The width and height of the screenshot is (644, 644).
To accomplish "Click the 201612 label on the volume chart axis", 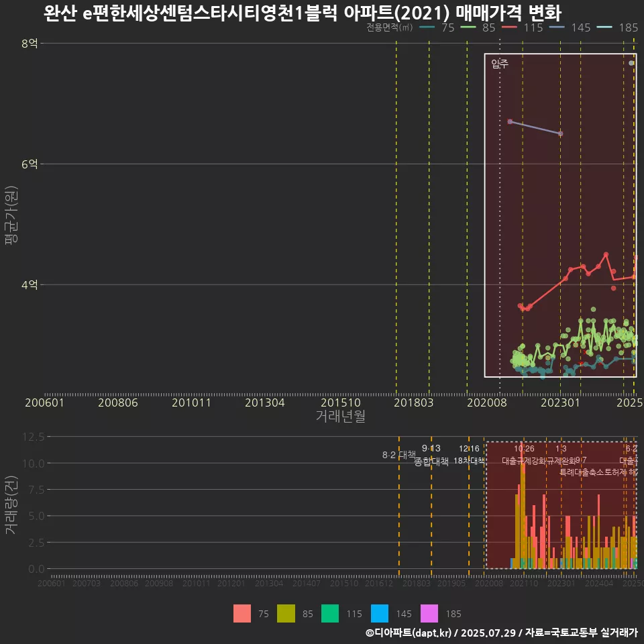I will pos(379,583).
